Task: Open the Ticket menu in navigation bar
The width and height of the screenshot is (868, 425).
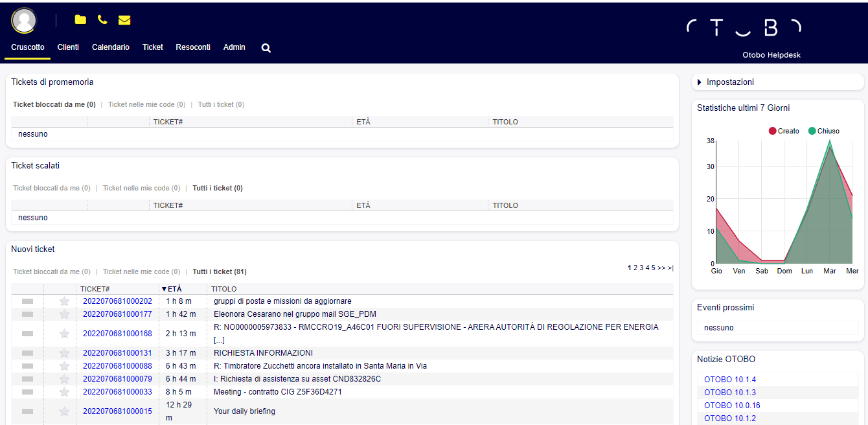Action: tap(152, 47)
